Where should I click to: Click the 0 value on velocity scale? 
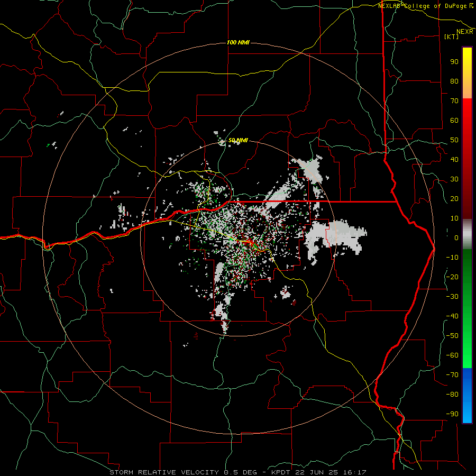coord(456,238)
